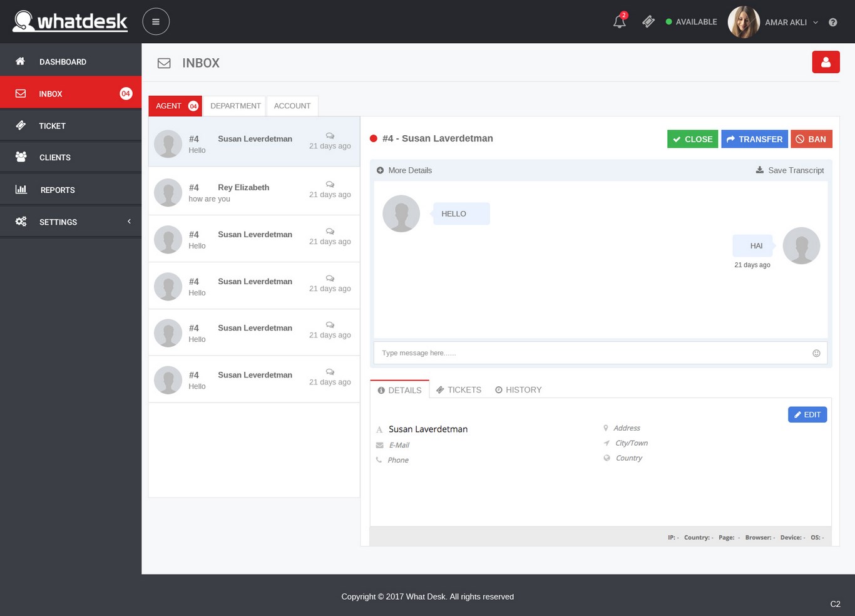The height and width of the screenshot is (616, 855).
Task: Open the Amar Akli user dropdown
Action: 791,23
